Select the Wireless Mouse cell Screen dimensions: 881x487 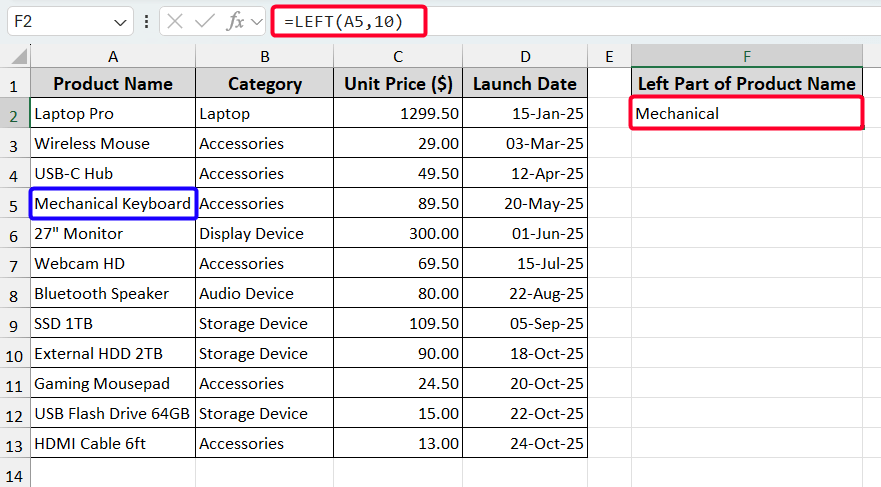[113, 143]
